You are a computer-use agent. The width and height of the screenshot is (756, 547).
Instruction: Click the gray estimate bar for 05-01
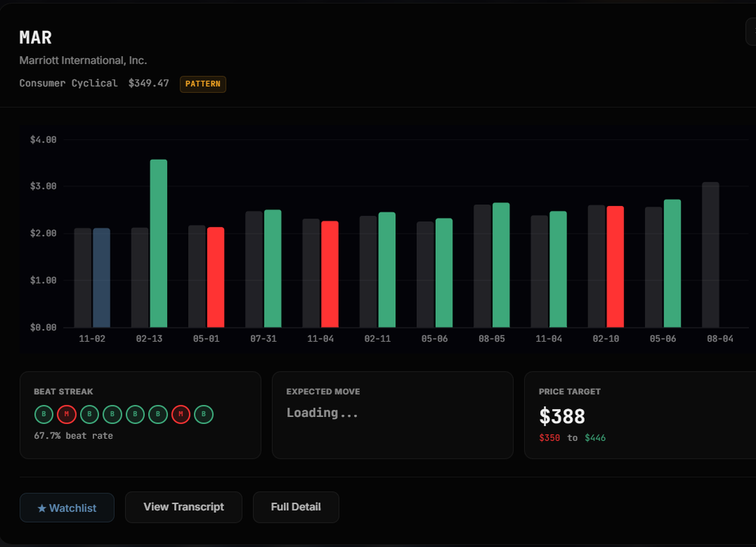tap(197, 277)
